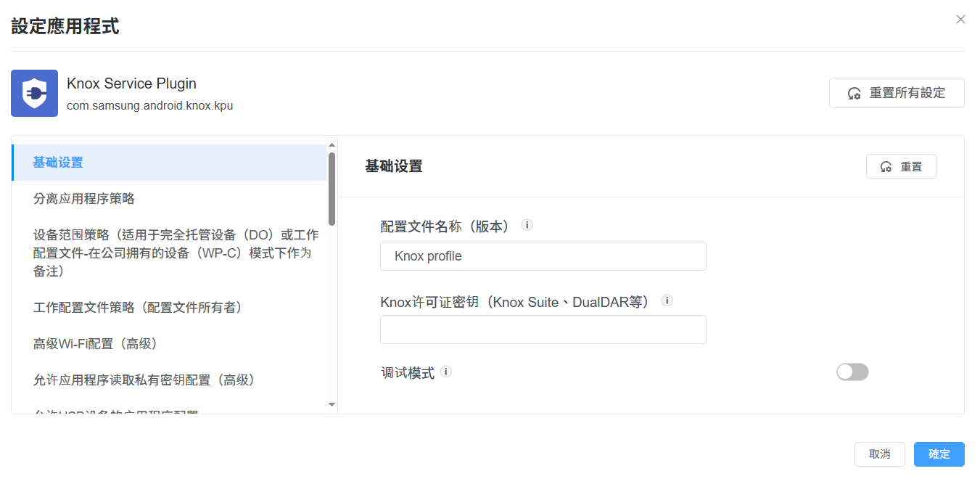Screen dimensions: 980x479
Task: Click the 基础设置 panel heading text
Action: pyautogui.click(x=394, y=166)
